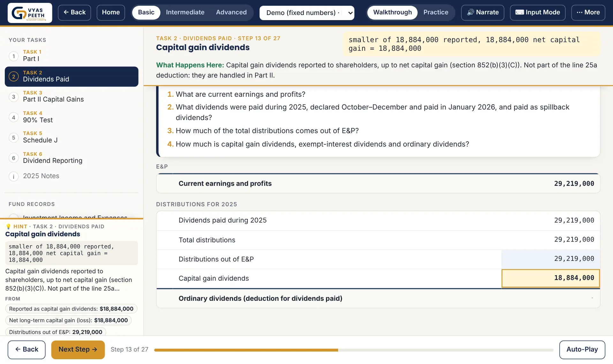Open 2025 Notes

tap(72, 176)
